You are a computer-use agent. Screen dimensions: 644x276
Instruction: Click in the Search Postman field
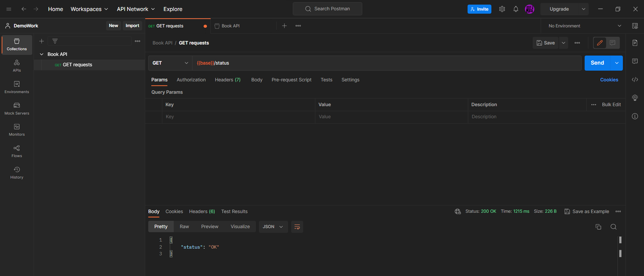(328, 9)
